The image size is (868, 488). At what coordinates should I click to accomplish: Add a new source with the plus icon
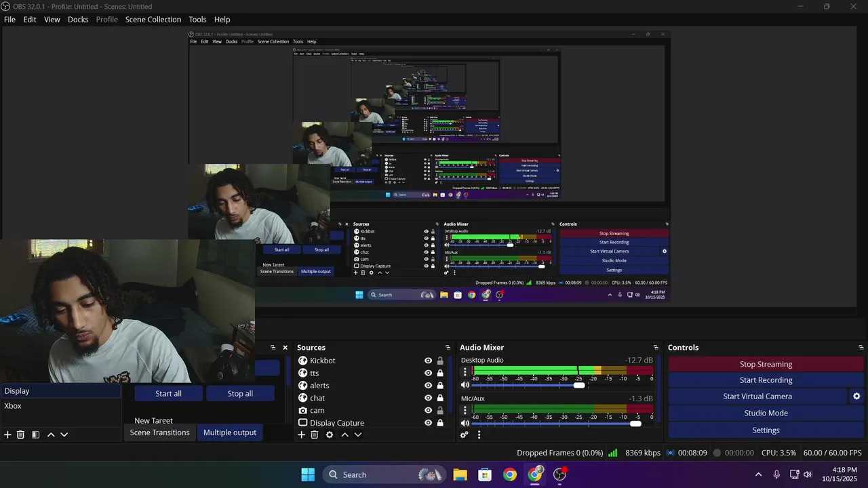pos(302,434)
